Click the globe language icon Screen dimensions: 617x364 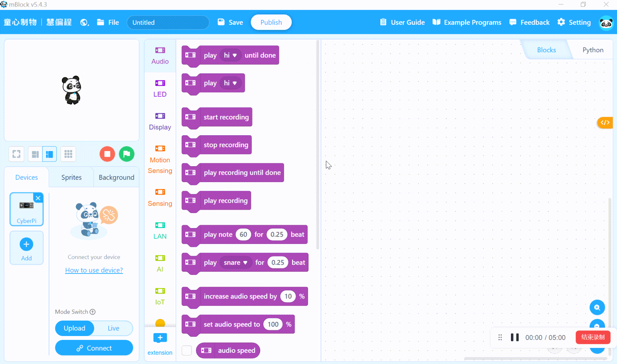[x=84, y=22]
